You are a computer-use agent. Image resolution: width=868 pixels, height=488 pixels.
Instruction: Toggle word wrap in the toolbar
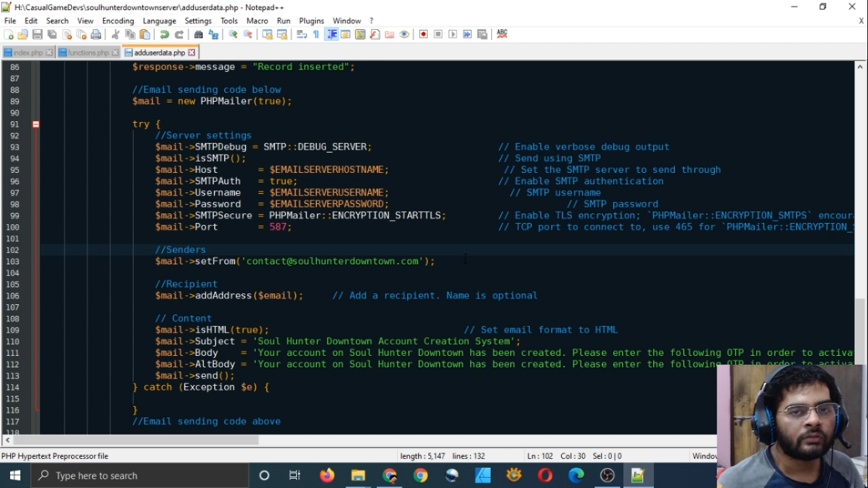coord(302,34)
